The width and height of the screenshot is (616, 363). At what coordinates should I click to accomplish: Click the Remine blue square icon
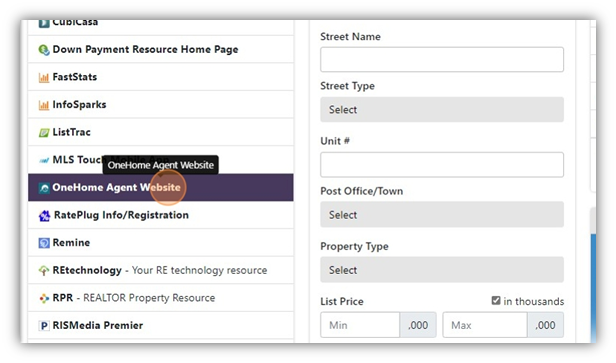(x=44, y=243)
